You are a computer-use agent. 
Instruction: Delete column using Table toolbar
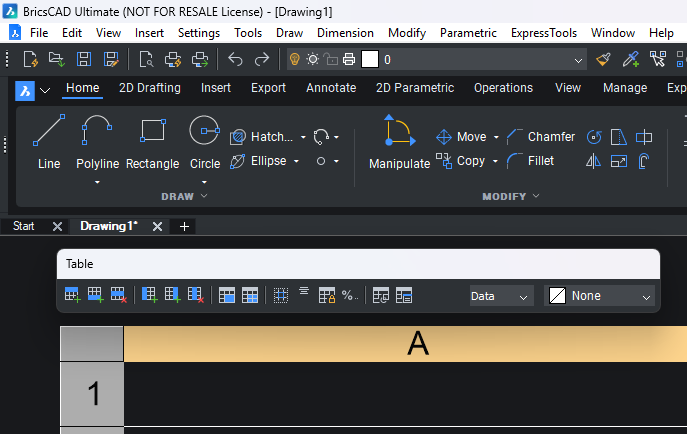tap(195, 295)
